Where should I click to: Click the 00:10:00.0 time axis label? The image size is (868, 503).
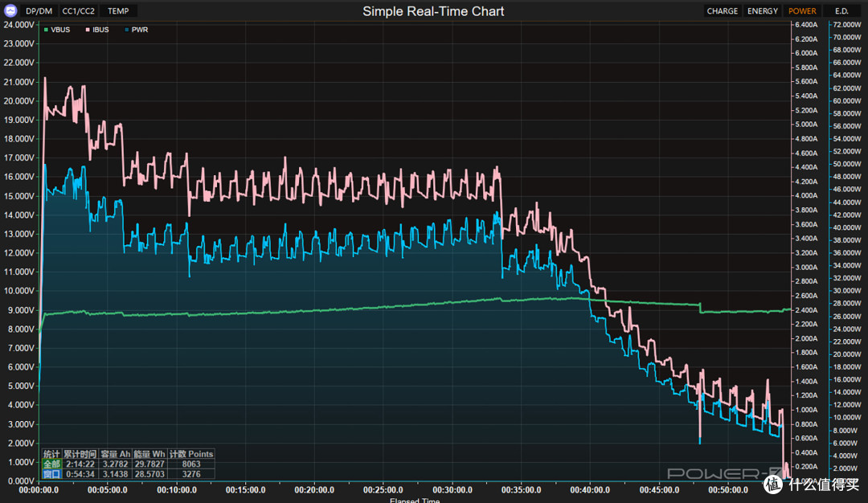(177, 489)
